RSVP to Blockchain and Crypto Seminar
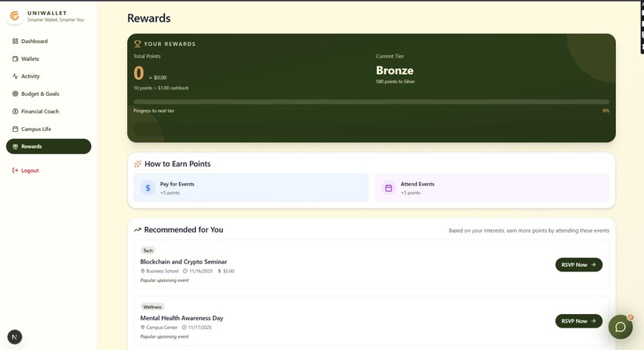The height and width of the screenshot is (350, 644). [578, 264]
